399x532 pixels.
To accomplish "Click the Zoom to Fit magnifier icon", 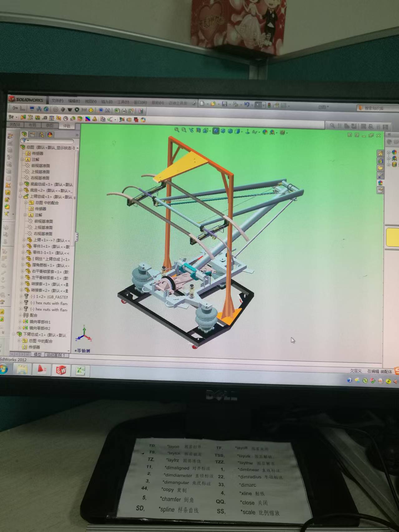I will click(x=177, y=130).
